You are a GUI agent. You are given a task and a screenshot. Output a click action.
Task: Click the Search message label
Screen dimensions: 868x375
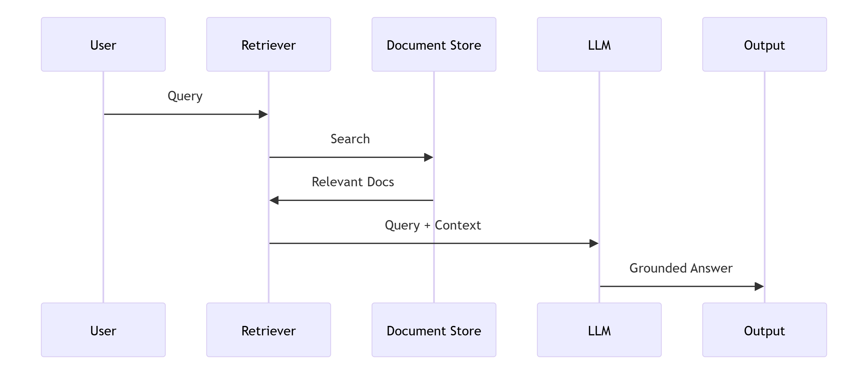[x=350, y=139]
